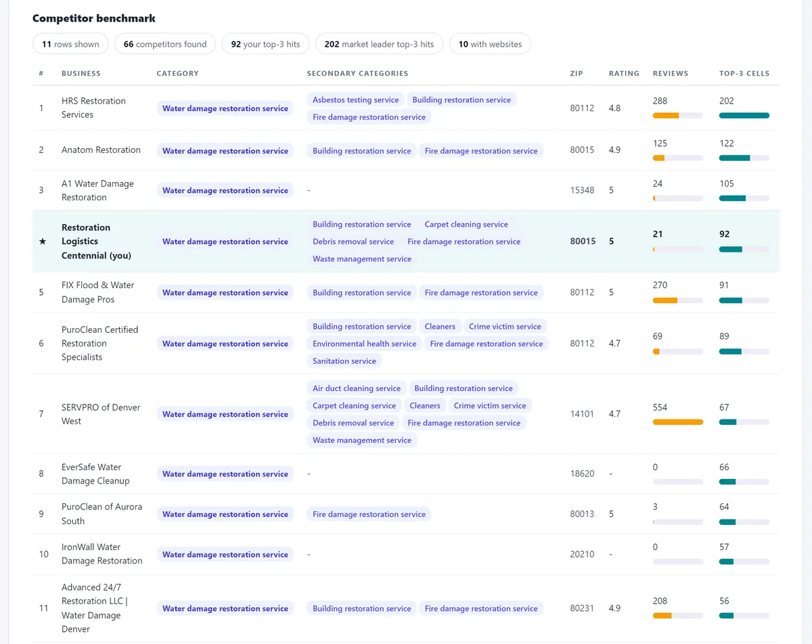Click PuroClean of Aurora South name

(101, 514)
